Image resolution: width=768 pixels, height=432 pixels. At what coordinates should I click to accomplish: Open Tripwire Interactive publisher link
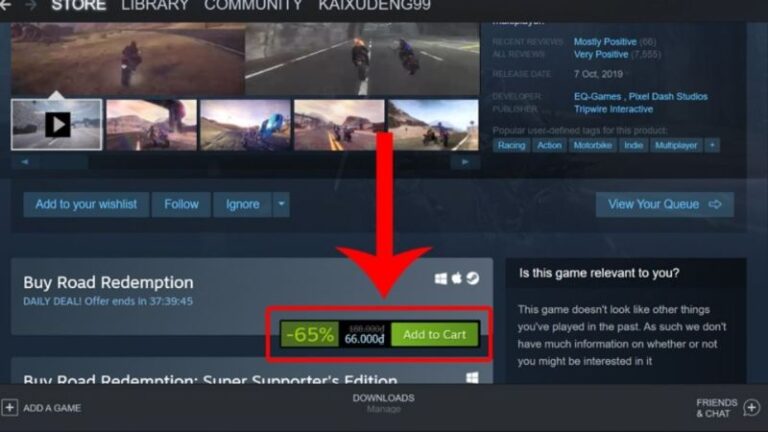tap(613, 109)
